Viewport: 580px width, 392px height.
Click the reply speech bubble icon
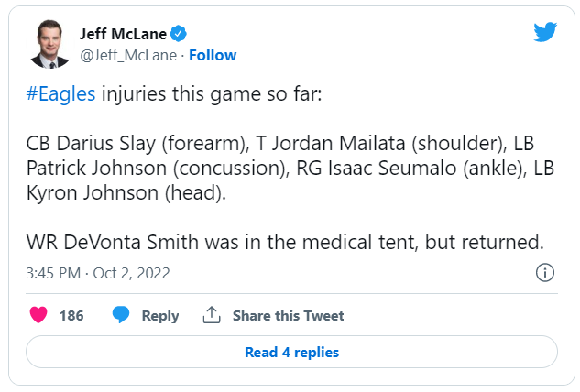122,315
